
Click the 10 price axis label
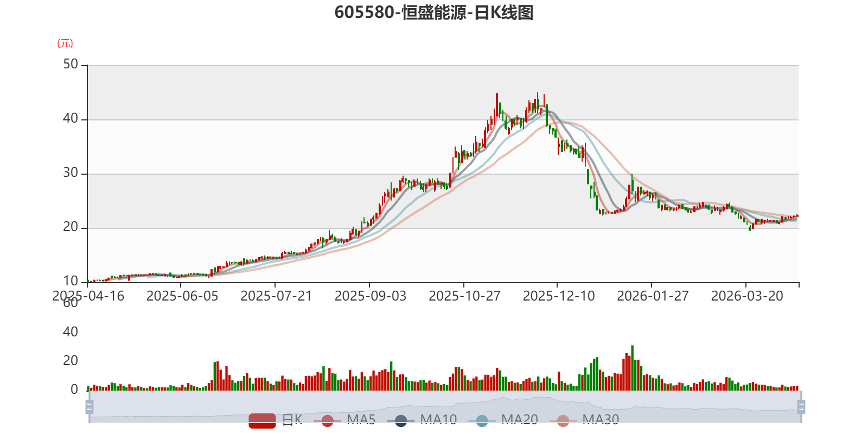[71, 282]
